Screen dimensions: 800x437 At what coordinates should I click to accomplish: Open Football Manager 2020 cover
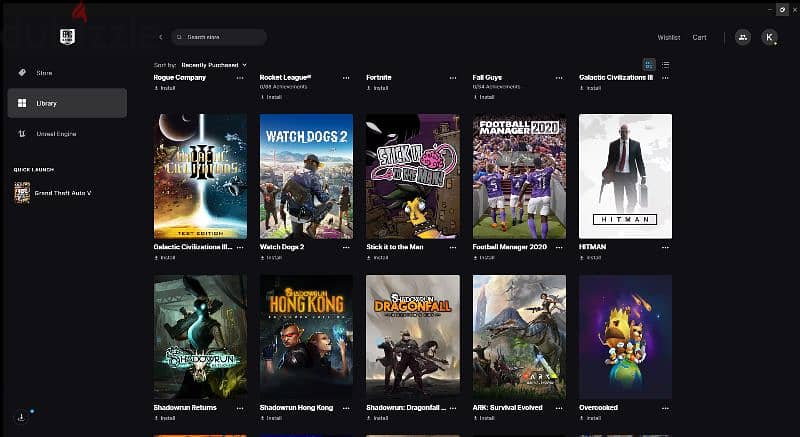[519, 176]
